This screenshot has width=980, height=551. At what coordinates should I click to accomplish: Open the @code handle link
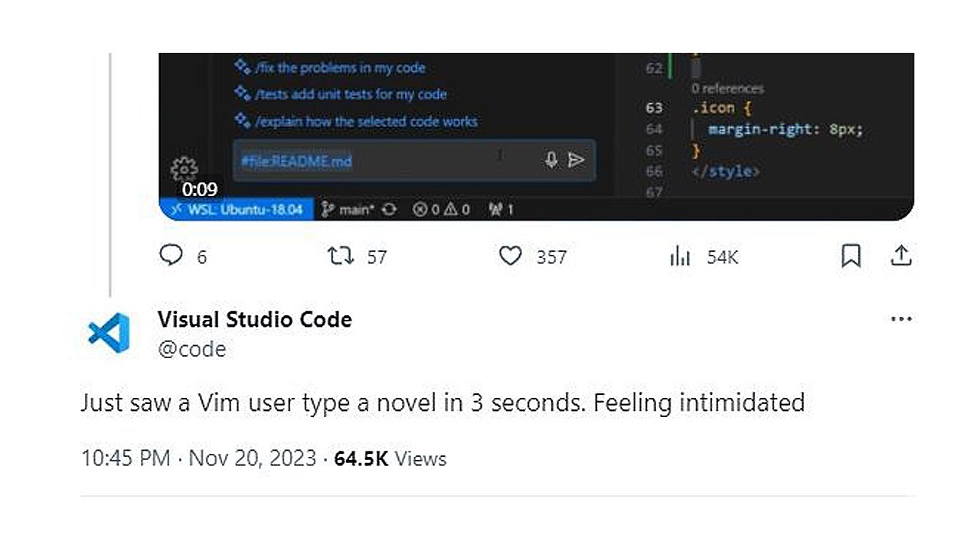tap(192, 349)
